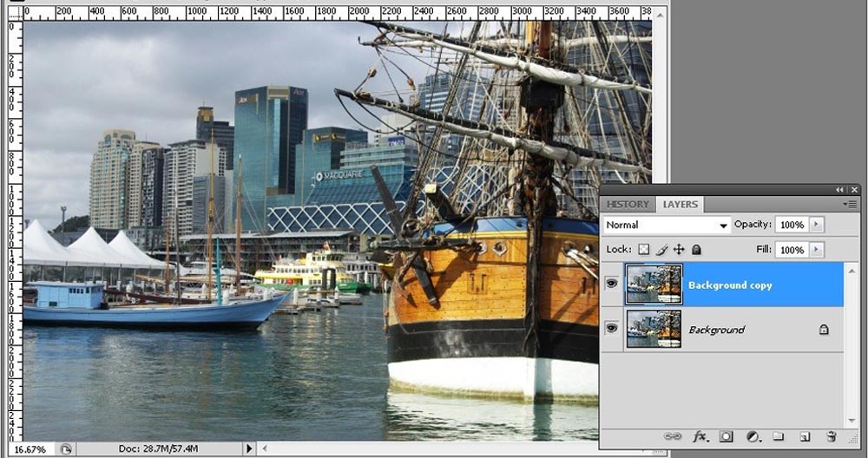Screen dimensions: 868x458
Task: Toggle lock all for the layer
Action: point(696,250)
